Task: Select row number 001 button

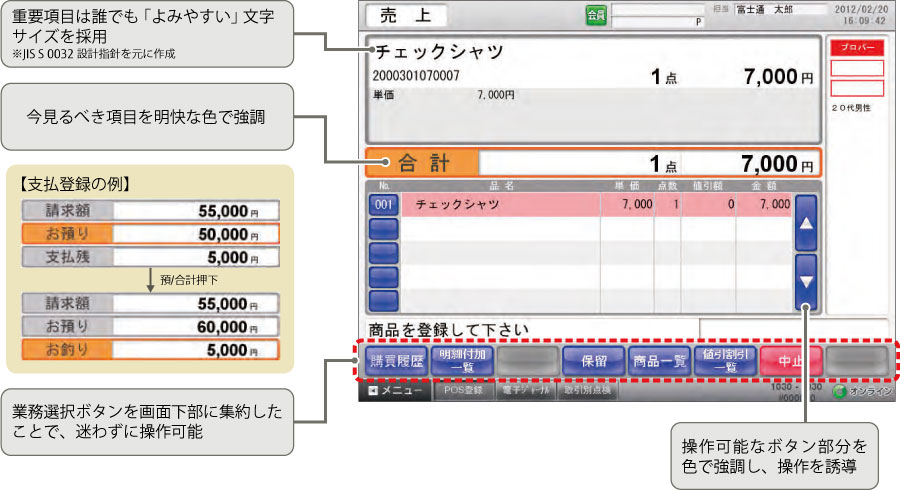Action: click(x=384, y=205)
